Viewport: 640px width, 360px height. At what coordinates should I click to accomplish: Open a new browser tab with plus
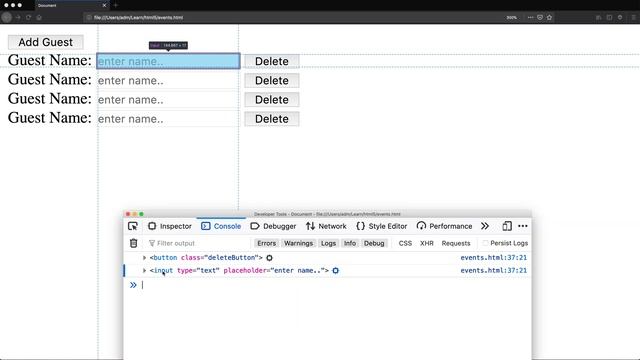116,5
